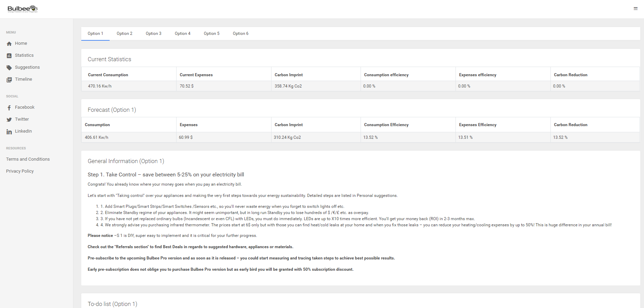The image size is (644, 308).
Task: Click the infrared thermometer list item
Action: (x=356, y=225)
